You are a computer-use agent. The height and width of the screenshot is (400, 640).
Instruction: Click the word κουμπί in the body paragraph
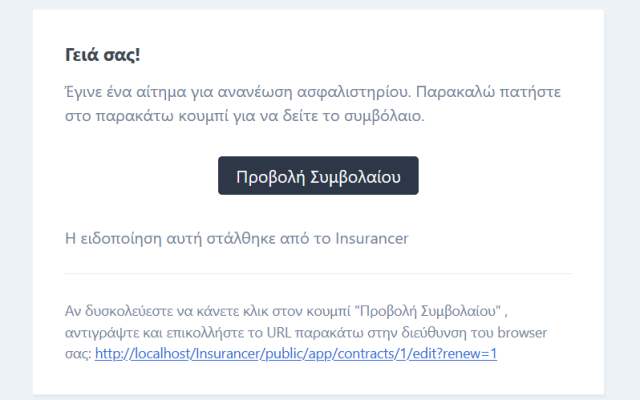[198, 116]
